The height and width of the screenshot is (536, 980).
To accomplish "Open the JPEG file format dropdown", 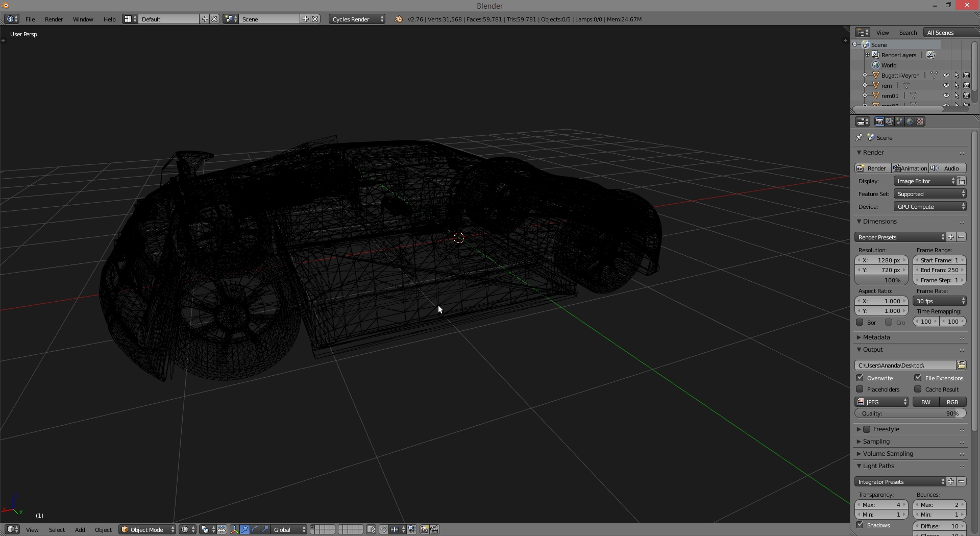I will pos(881,402).
